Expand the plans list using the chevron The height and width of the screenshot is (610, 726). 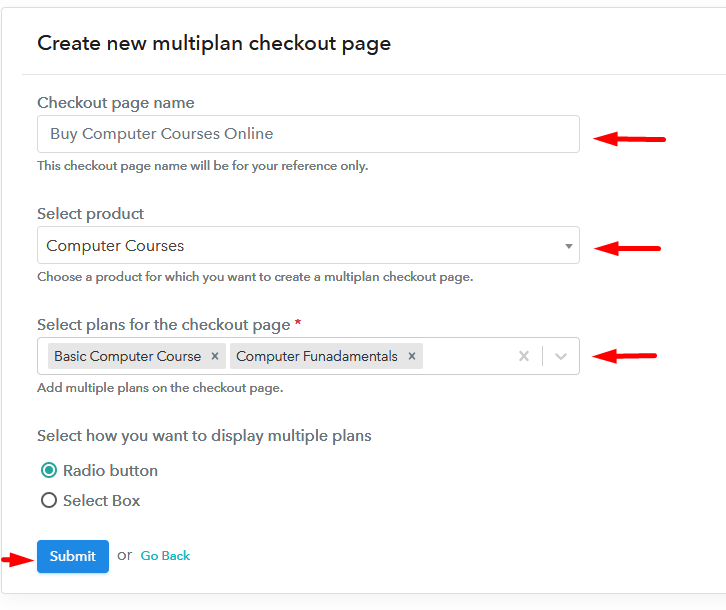click(x=561, y=356)
